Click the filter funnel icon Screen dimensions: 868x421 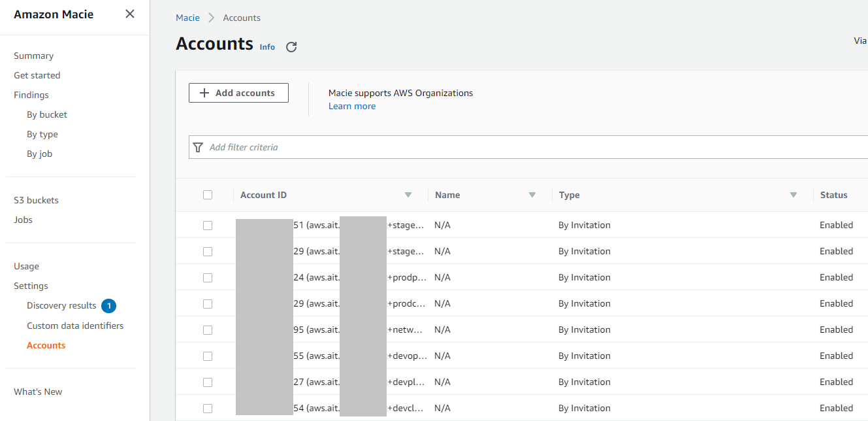(199, 147)
